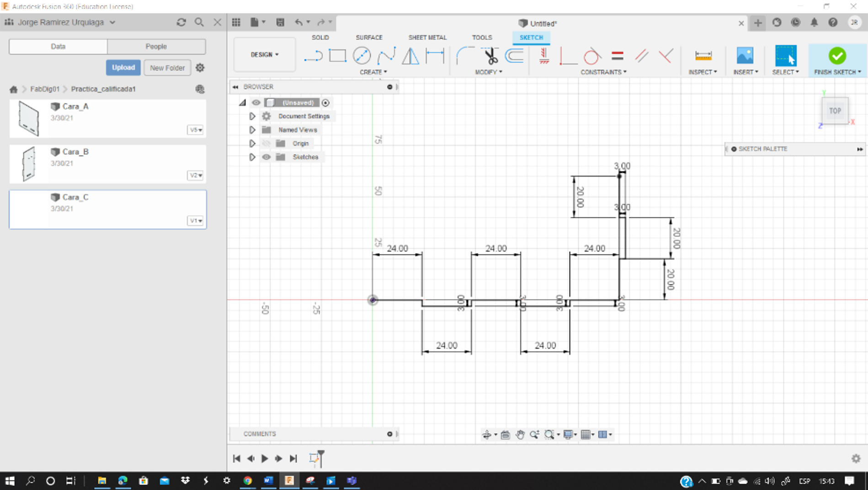Screen dimensions: 868x490
Task: Click the Measure tool under Inspect
Action: tap(703, 56)
